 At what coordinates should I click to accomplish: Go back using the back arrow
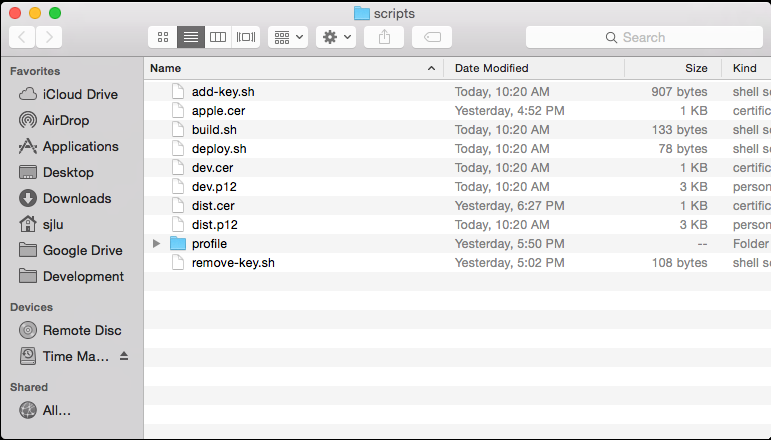pos(22,37)
